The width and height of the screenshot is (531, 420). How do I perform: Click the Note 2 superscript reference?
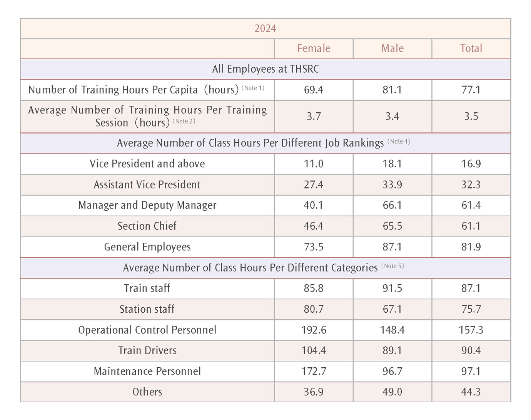click(184, 121)
